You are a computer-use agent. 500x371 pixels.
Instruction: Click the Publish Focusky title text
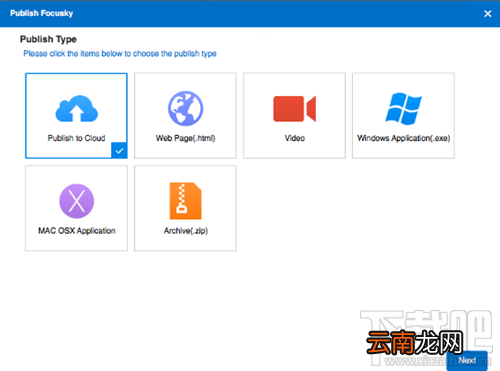[42, 13]
